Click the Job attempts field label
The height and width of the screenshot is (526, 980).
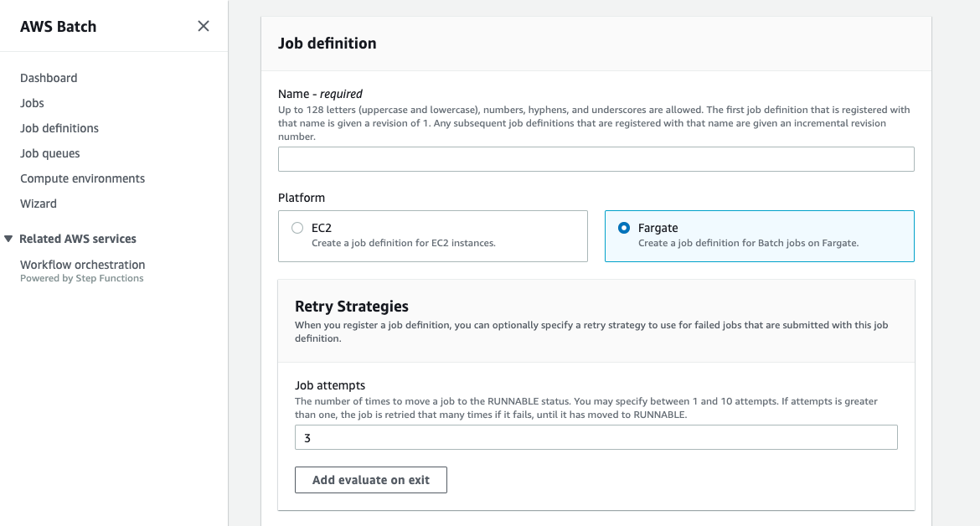pyautogui.click(x=330, y=386)
